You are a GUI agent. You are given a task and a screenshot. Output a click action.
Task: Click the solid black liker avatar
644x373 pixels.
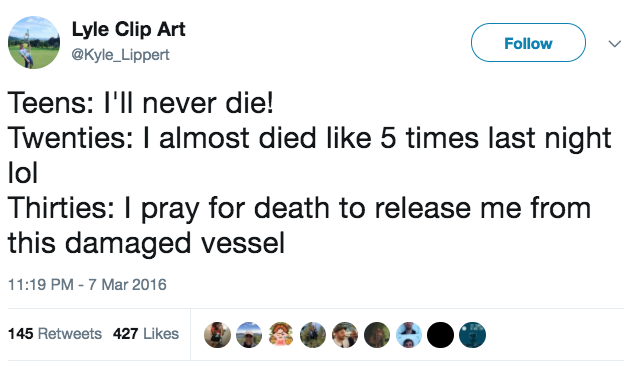tap(440, 335)
